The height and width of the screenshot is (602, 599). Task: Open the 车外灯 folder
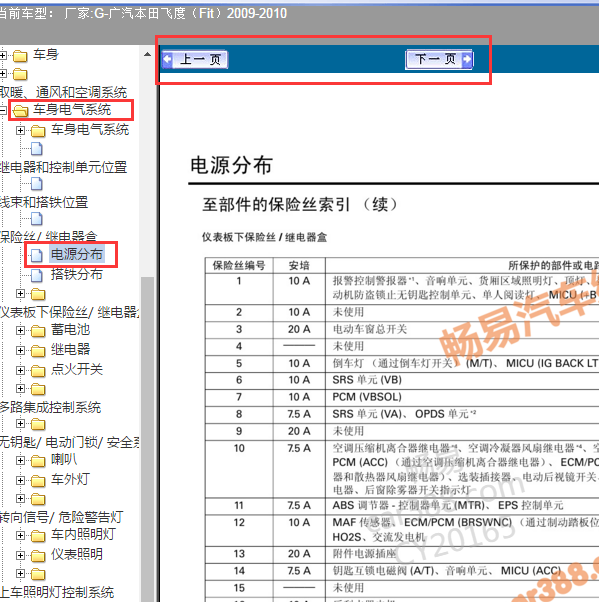click(x=71, y=479)
